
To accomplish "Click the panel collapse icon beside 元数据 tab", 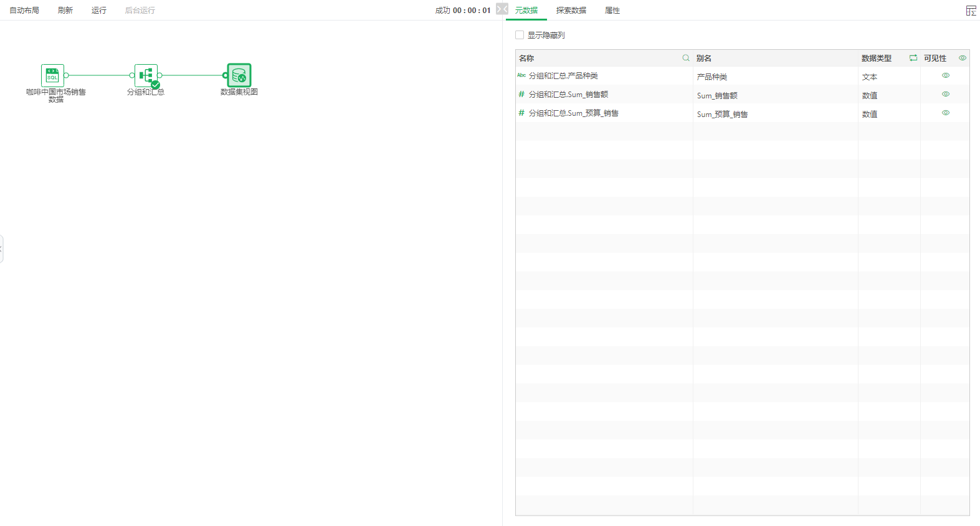I will click(x=502, y=9).
